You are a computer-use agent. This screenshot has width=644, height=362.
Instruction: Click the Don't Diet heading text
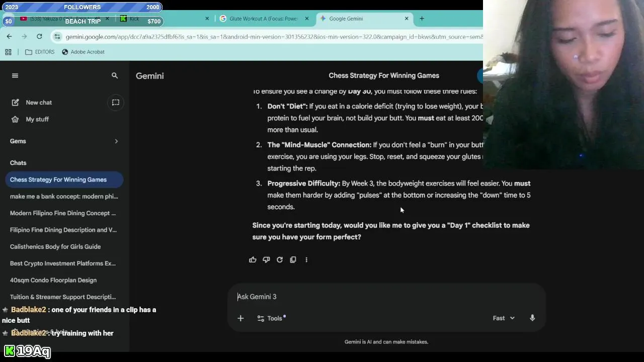pyautogui.click(x=287, y=106)
